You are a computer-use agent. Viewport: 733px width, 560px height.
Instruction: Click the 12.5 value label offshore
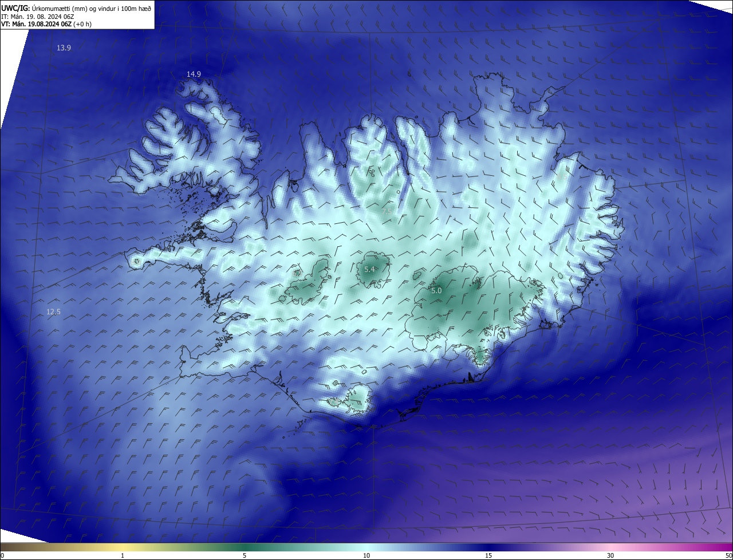53,312
